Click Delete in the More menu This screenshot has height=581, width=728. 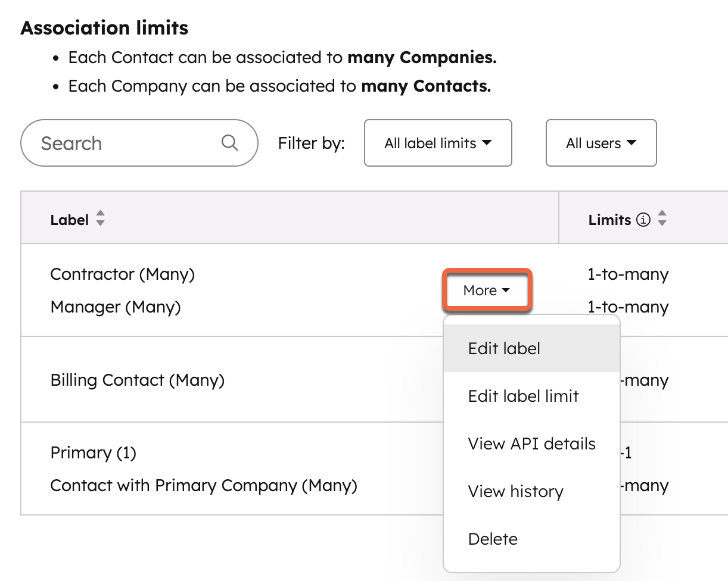[x=493, y=539]
